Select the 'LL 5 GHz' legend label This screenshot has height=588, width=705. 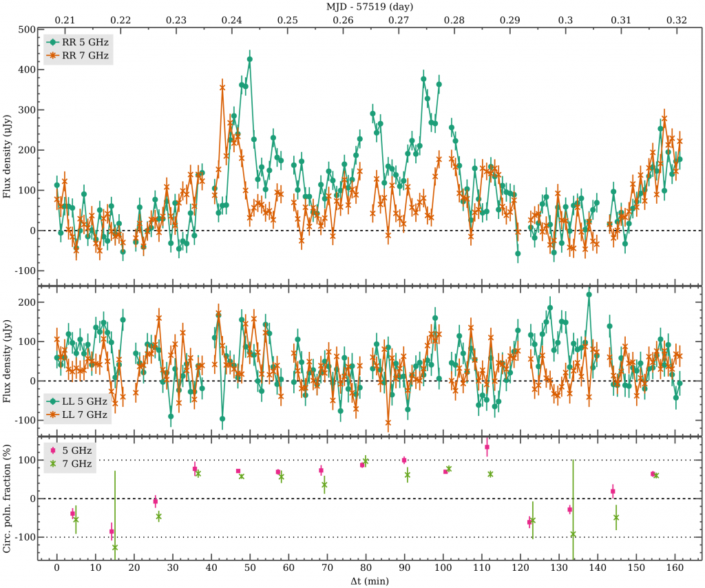click(85, 401)
